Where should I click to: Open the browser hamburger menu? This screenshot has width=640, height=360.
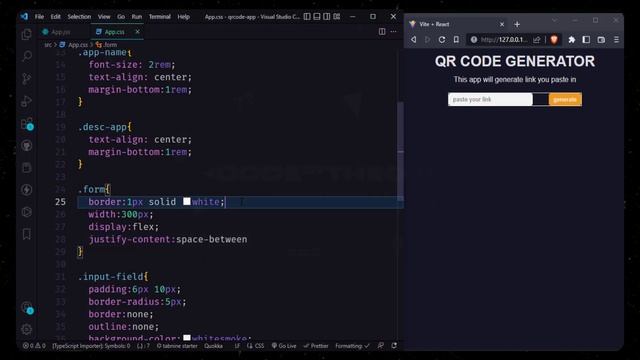616,40
